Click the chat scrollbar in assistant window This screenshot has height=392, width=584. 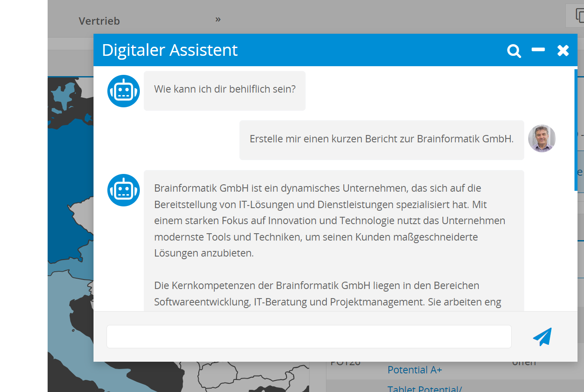[x=576, y=130]
